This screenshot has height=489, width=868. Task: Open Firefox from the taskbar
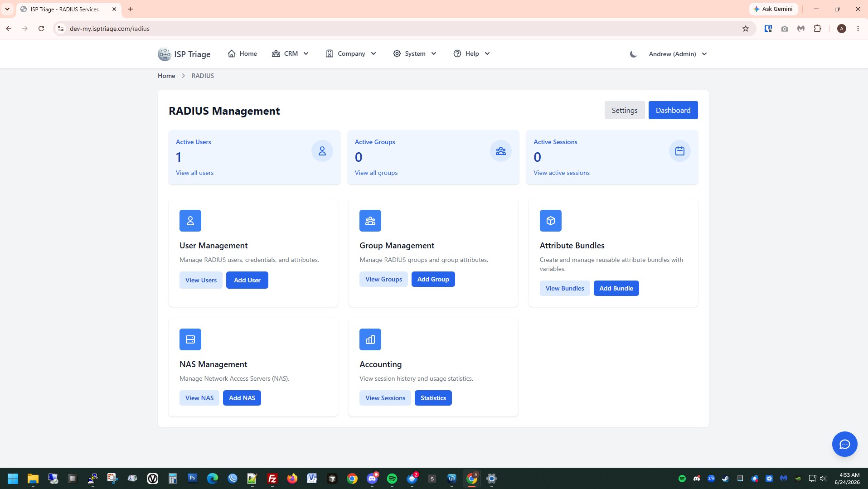coord(292,479)
